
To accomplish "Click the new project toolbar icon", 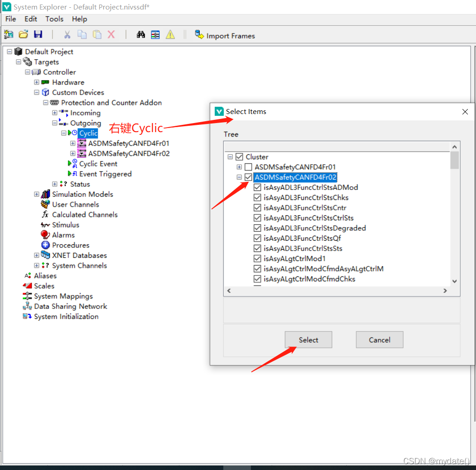I will (9, 34).
